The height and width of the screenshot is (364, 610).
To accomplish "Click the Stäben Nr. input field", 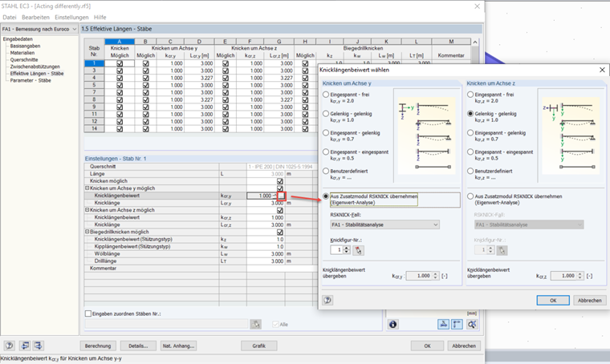I will point(166,324).
